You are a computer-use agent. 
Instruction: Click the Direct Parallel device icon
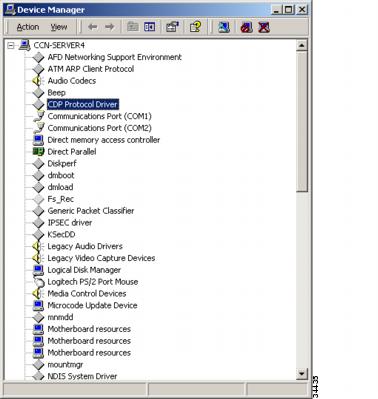(x=38, y=152)
